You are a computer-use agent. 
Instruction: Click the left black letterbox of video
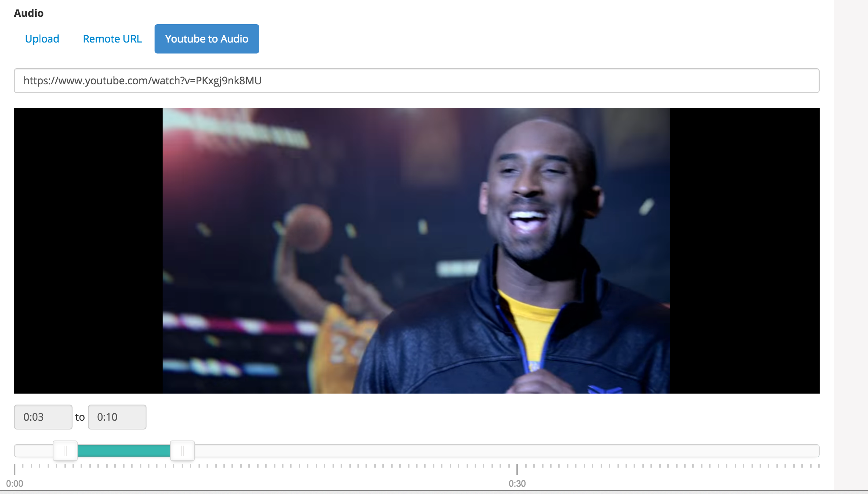click(x=88, y=251)
